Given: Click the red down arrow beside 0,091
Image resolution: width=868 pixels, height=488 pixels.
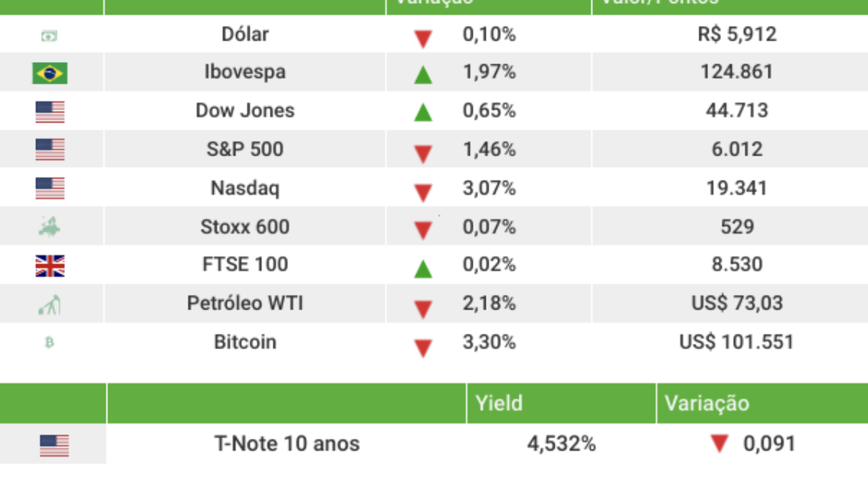Looking at the screenshot, I should (x=719, y=444).
